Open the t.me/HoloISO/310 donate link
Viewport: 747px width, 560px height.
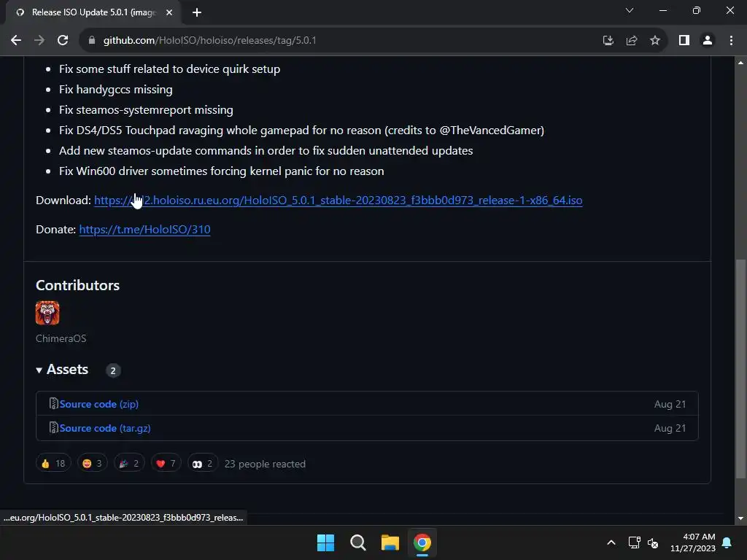[145, 230]
